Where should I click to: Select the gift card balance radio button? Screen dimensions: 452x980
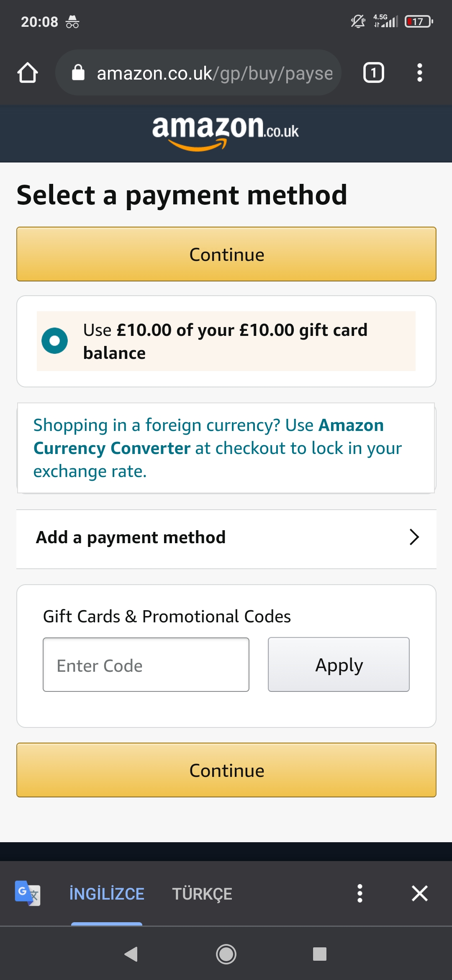click(x=54, y=341)
